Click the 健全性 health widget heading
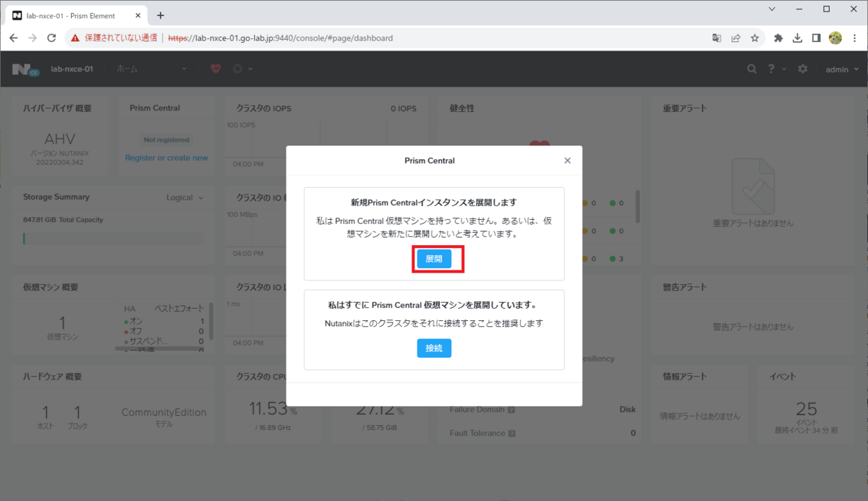This screenshot has height=501, width=868. pyautogui.click(x=461, y=108)
